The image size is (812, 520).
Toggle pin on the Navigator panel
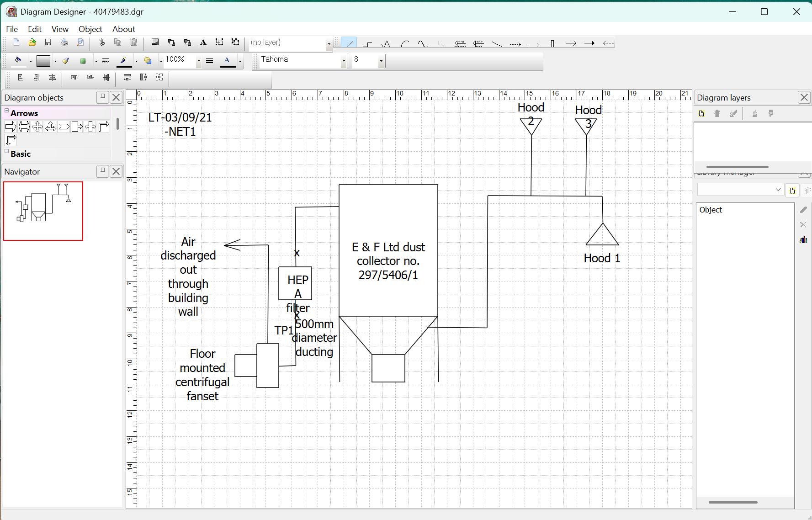pos(103,171)
